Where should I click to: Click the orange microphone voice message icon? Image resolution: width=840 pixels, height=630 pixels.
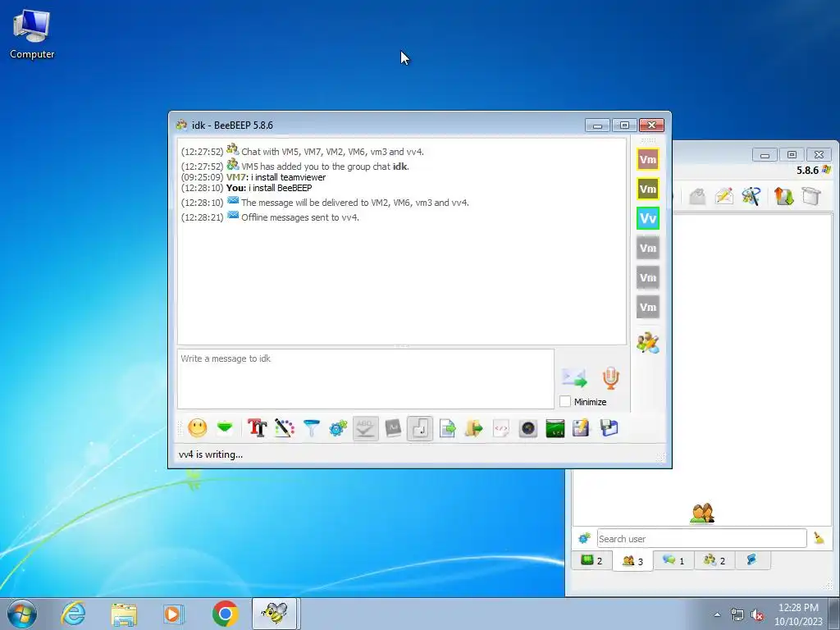coord(610,377)
